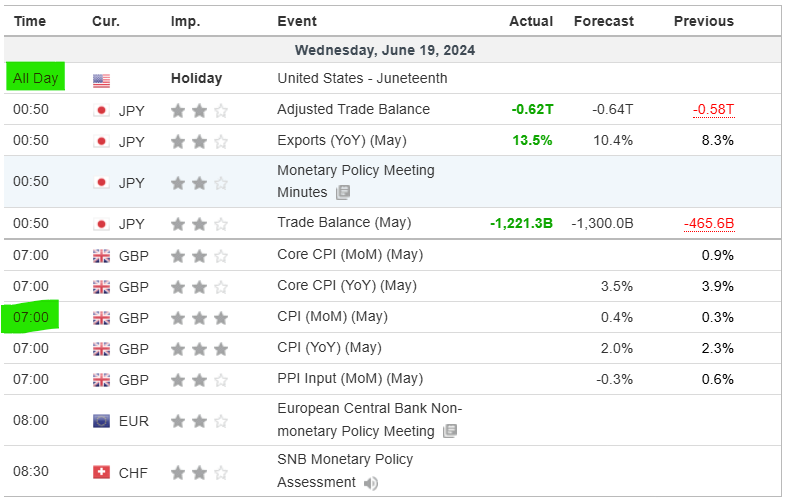Click the Japan flag in Adjusted Trade Balance row
Image resolution: width=789 pixels, height=503 pixels.
(101, 110)
